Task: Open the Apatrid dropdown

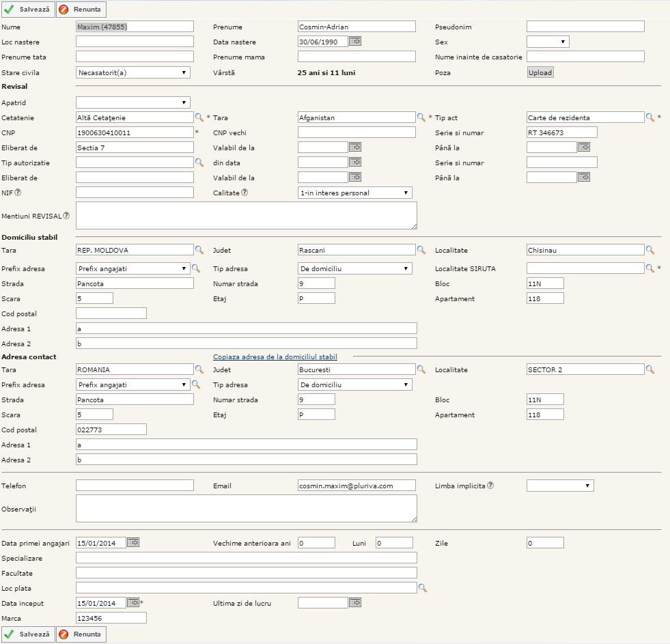Action: 132,102
